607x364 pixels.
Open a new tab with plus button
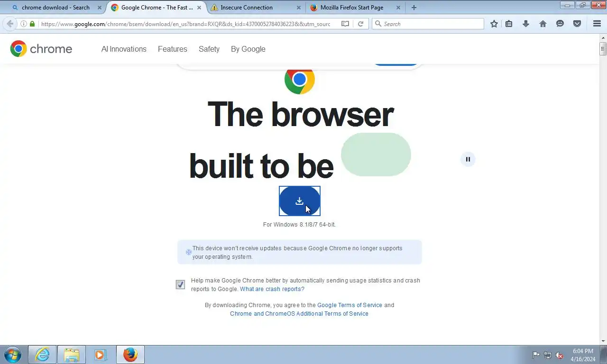click(x=414, y=8)
